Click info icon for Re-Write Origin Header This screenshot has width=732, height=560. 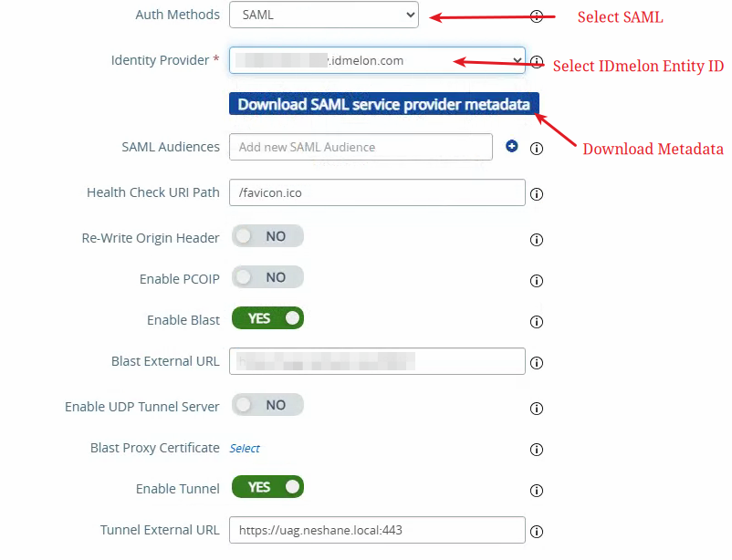(x=537, y=240)
